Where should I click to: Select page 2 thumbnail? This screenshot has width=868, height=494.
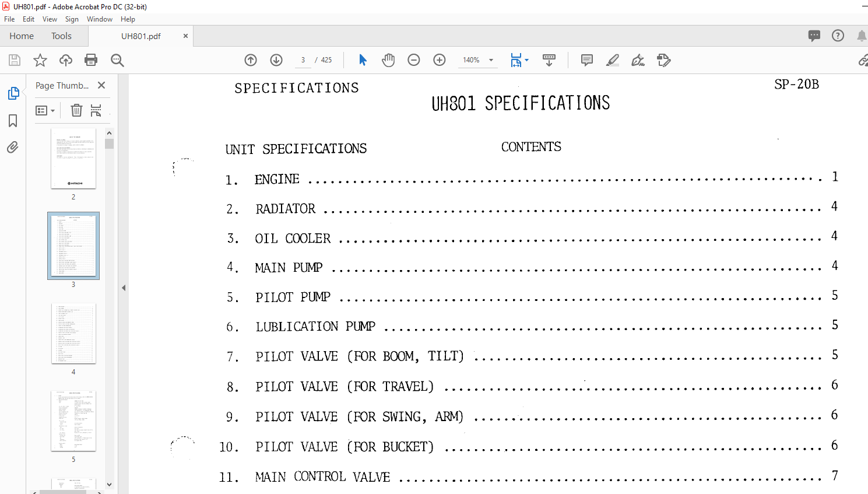pyautogui.click(x=73, y=159)
